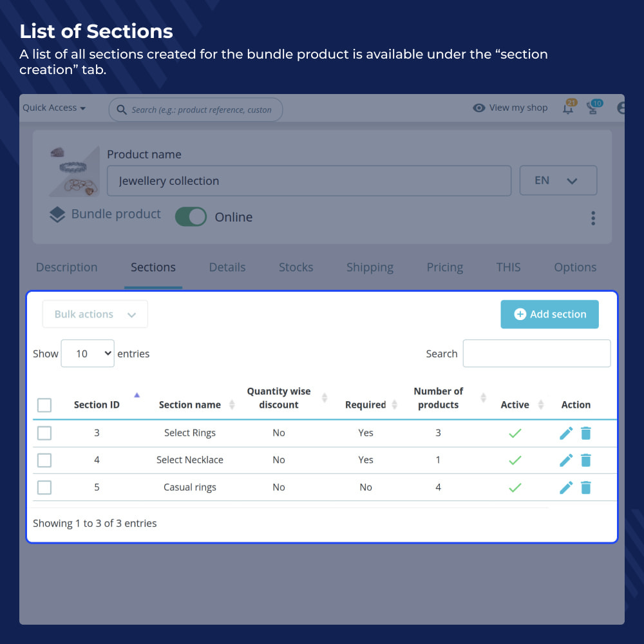The width and height of the screenshot is (644, 644).
Task: Open notifications bell icon
Action: pyautogui.click(x=569, y=108)
